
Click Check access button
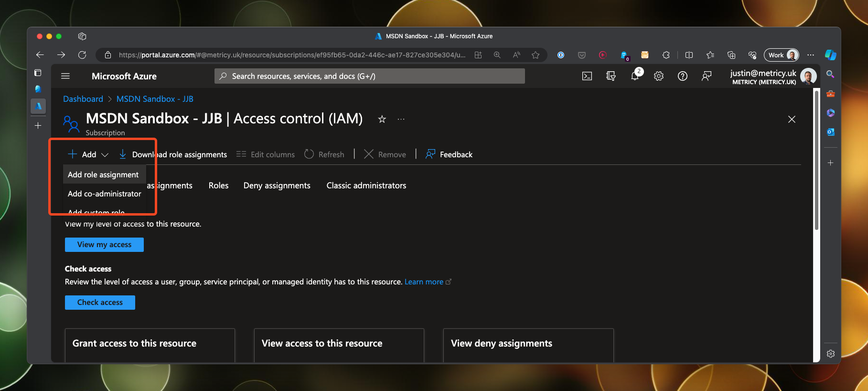click(x=100, y=303)
